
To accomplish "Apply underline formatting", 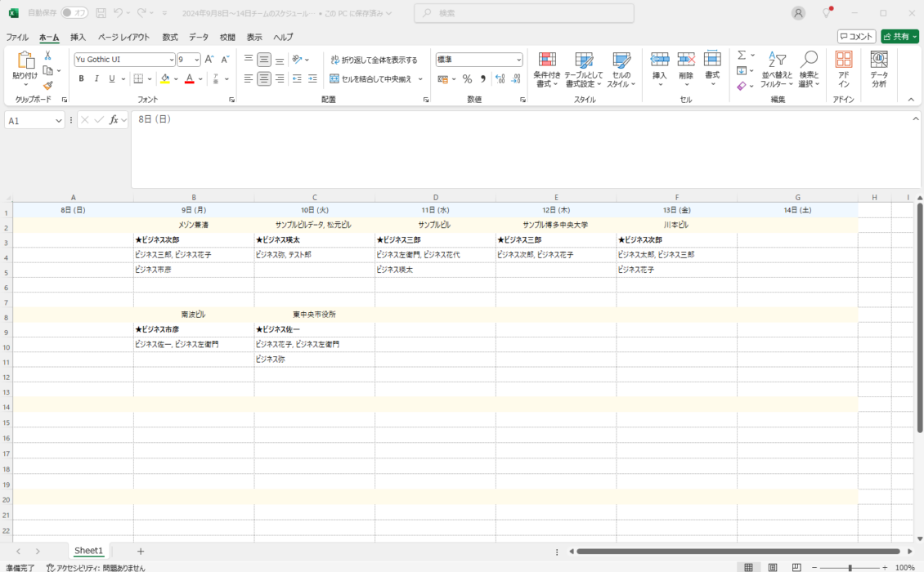I will [x=112, y=78].
